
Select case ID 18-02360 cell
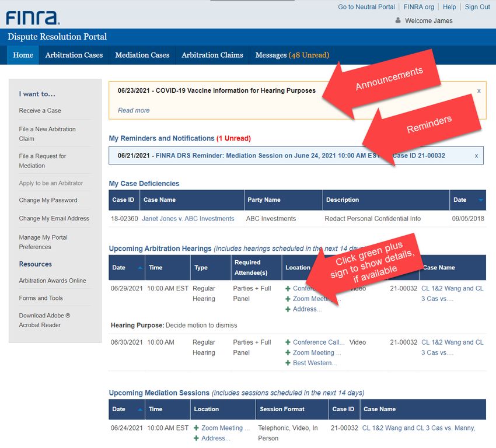click(124, 219)
